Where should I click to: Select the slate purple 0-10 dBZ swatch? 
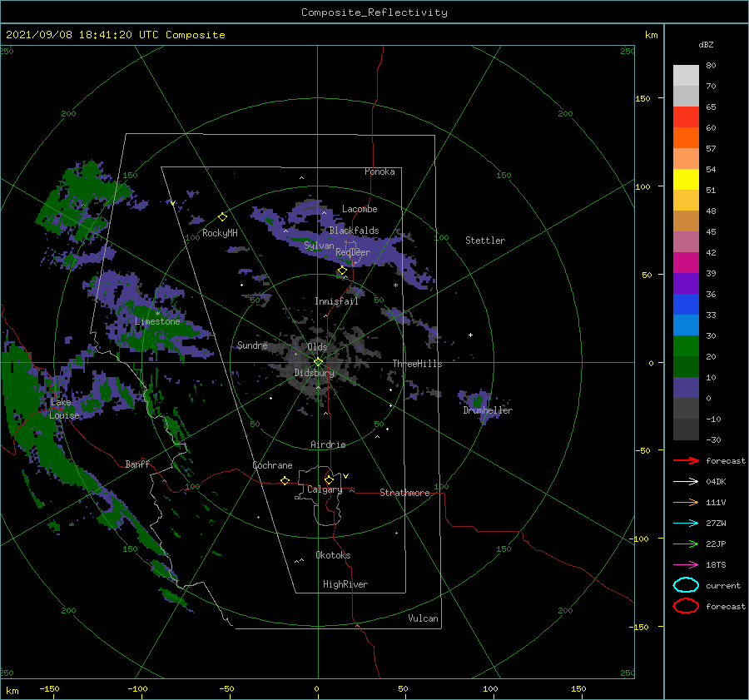(x=686, y=388)
